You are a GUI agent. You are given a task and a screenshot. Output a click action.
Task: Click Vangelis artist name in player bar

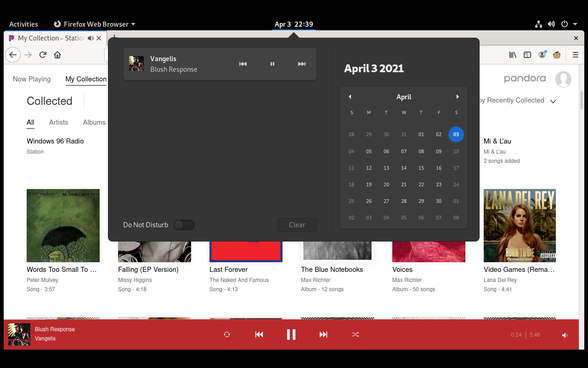click(x=45, y=339)
